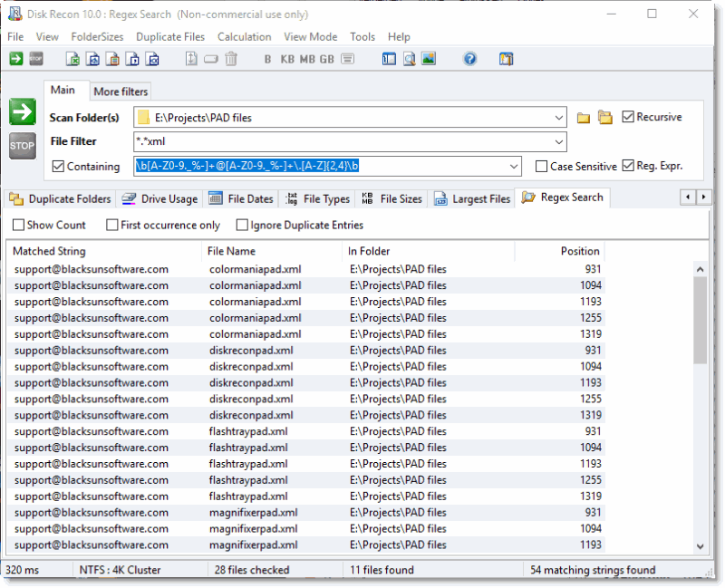
Task: Toggle the Reg. Expr. checkbox
Action: coord(628,166)
